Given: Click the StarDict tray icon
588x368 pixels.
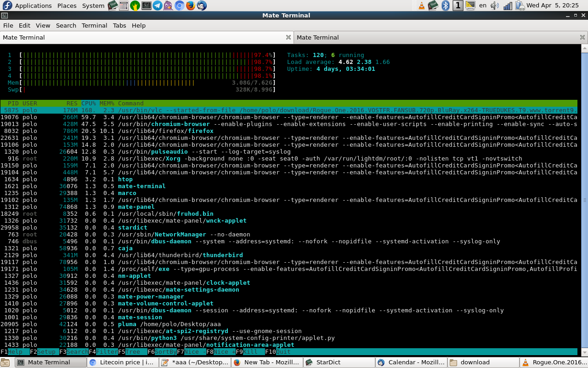Looking at the screenshot, I should click(433, 6).
